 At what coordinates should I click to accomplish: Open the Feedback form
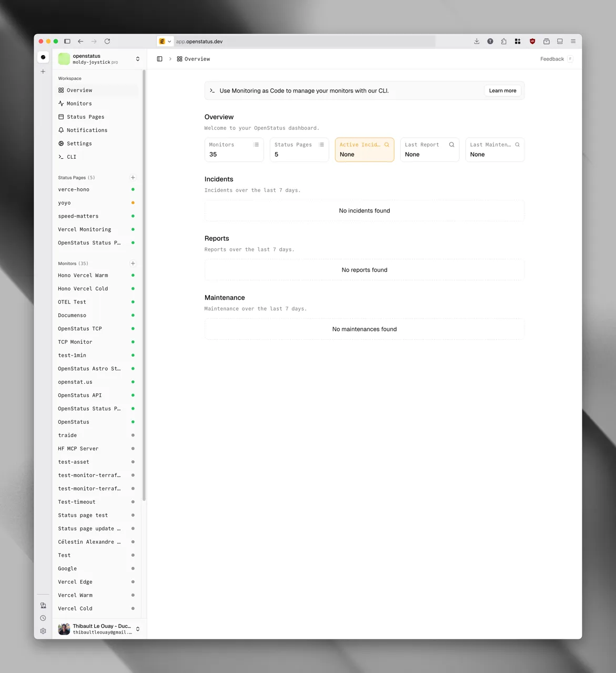551,59
